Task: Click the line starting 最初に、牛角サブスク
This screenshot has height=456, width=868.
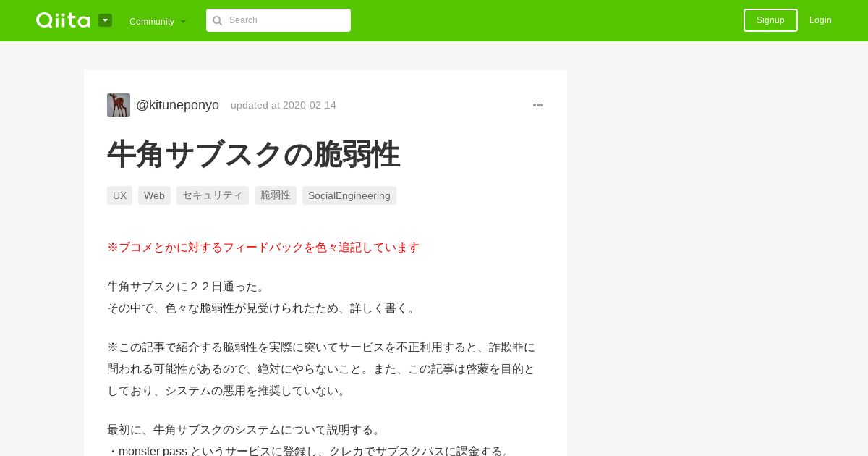Action: (246, 430)
